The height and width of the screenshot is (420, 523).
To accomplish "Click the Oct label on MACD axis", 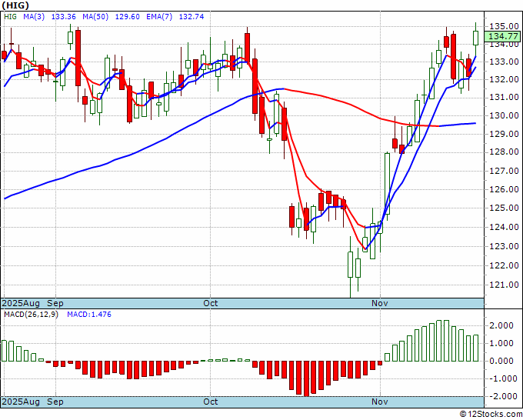I will (211, 402).
